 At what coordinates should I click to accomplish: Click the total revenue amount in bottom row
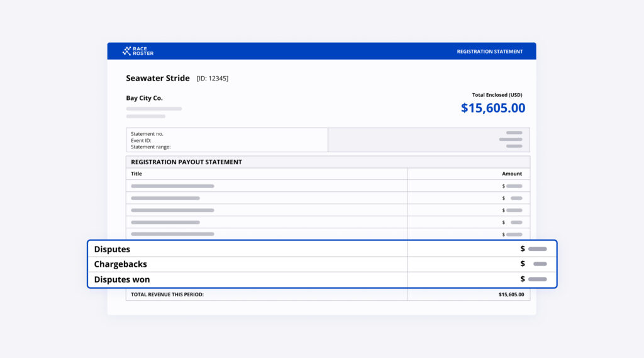pyautogui.click(x=511, y=294)
